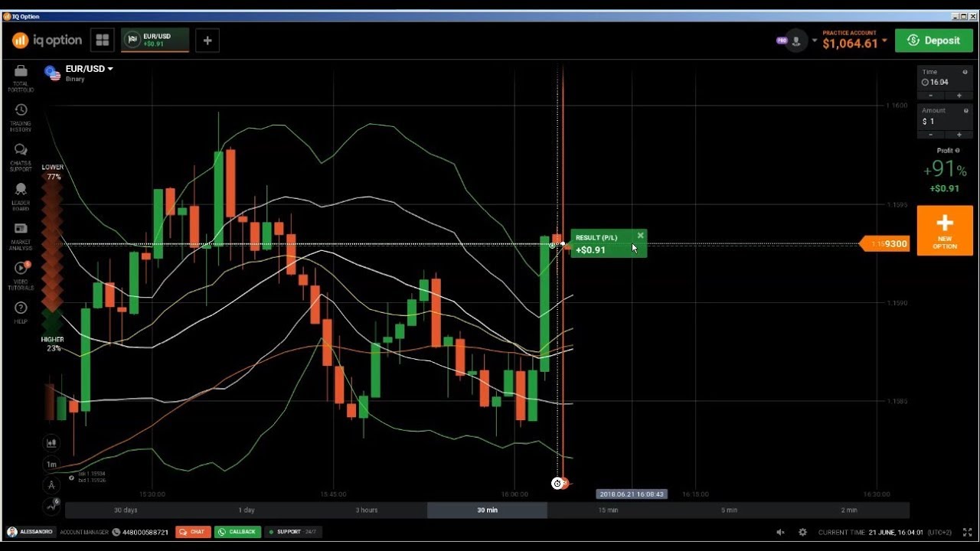Click the ask/bid info icon
Viewport: 980px width, 551px height.
(x=71, y=478)
